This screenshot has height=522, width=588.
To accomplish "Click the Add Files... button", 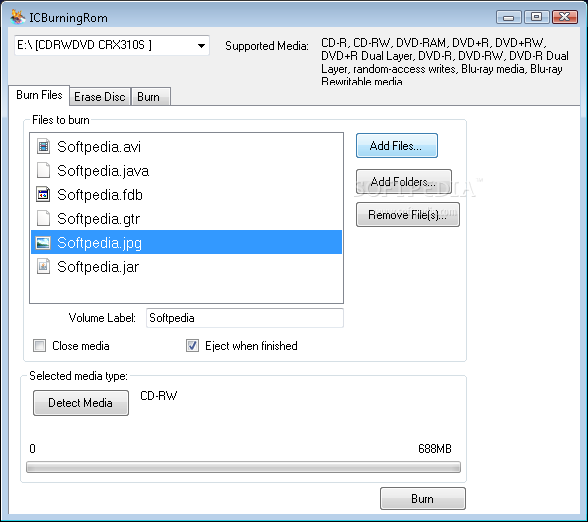I will click(x=397, y=146).
